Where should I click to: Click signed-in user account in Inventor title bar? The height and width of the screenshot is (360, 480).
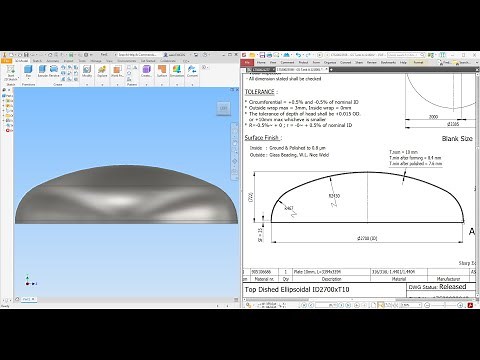pyautogui.click(x=174, y=54)
